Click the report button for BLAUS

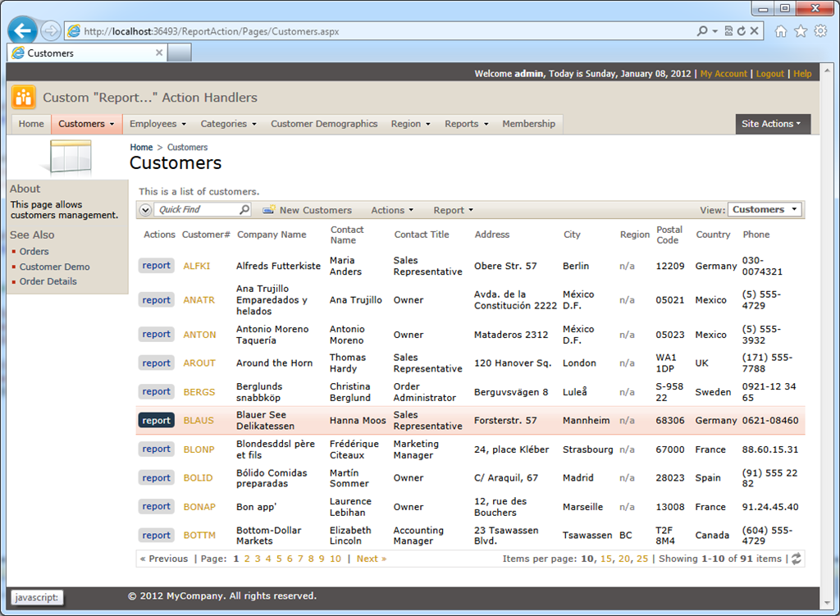pyautogui.click(x=157, y=421)
